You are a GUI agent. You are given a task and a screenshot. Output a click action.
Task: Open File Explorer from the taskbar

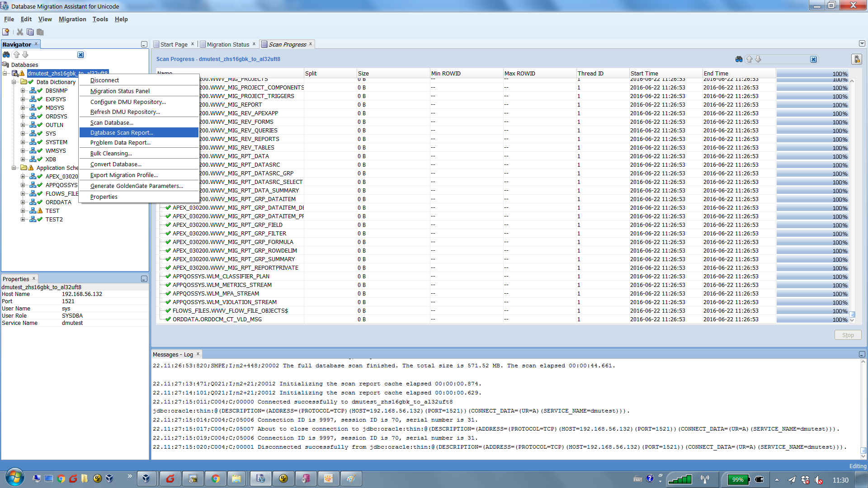click(236, 479)
